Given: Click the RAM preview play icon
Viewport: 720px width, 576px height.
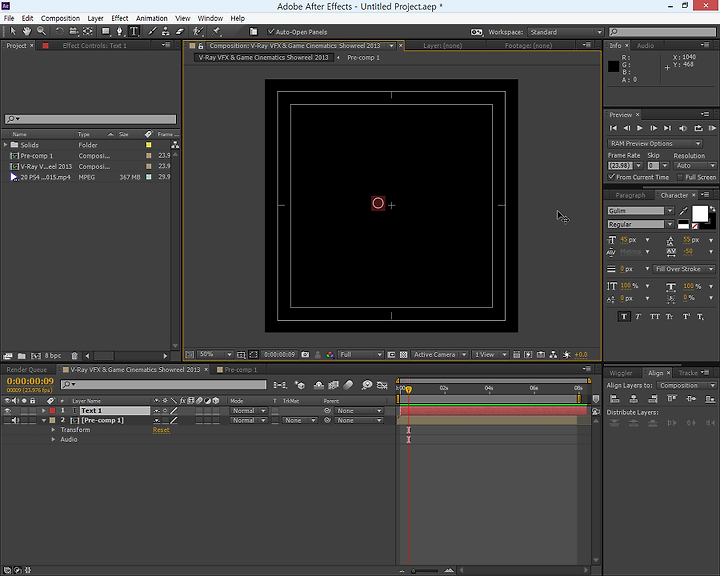Looking at the screenshot, I should [x=712, y=128].
